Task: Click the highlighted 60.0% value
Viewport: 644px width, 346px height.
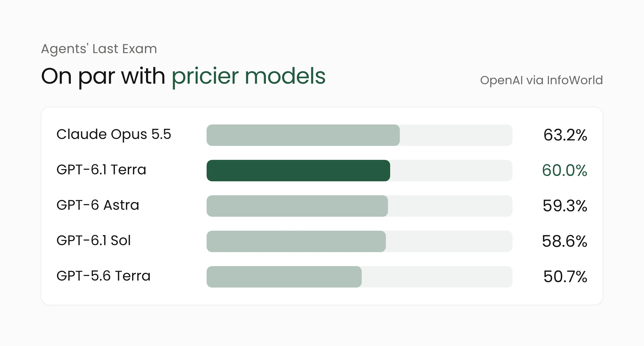Action: click(565, 170)
